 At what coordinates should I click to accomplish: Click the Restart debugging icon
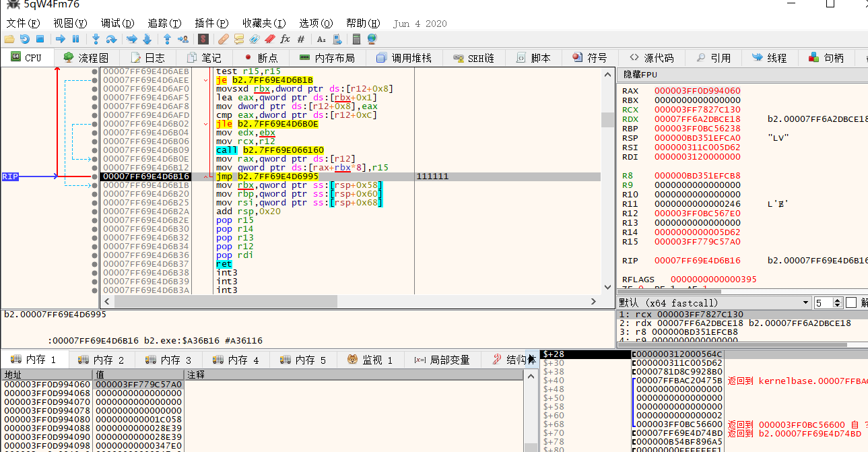[x=25, y=39]
